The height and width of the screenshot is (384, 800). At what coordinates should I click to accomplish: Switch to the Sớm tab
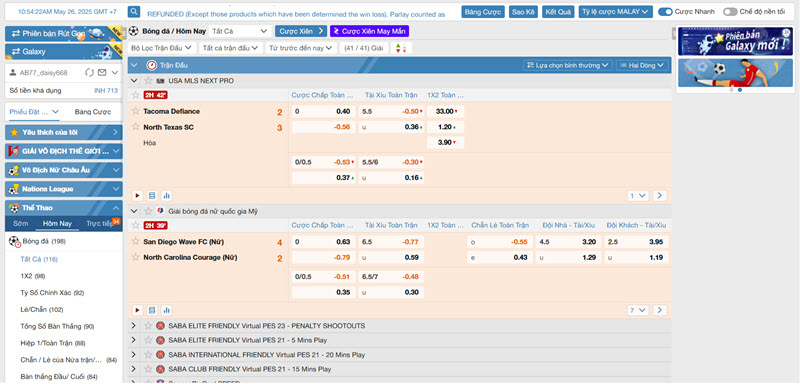tap(21, 223)
